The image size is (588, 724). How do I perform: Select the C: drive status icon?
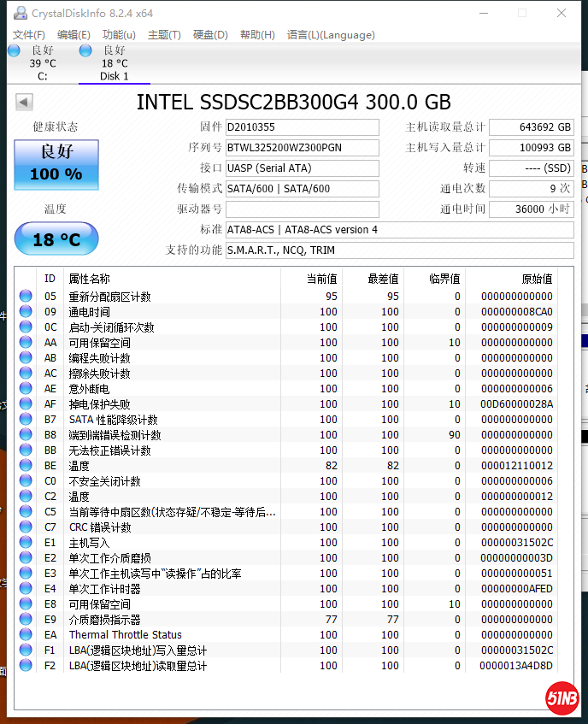pyautogui.click(x=14, y=51)
